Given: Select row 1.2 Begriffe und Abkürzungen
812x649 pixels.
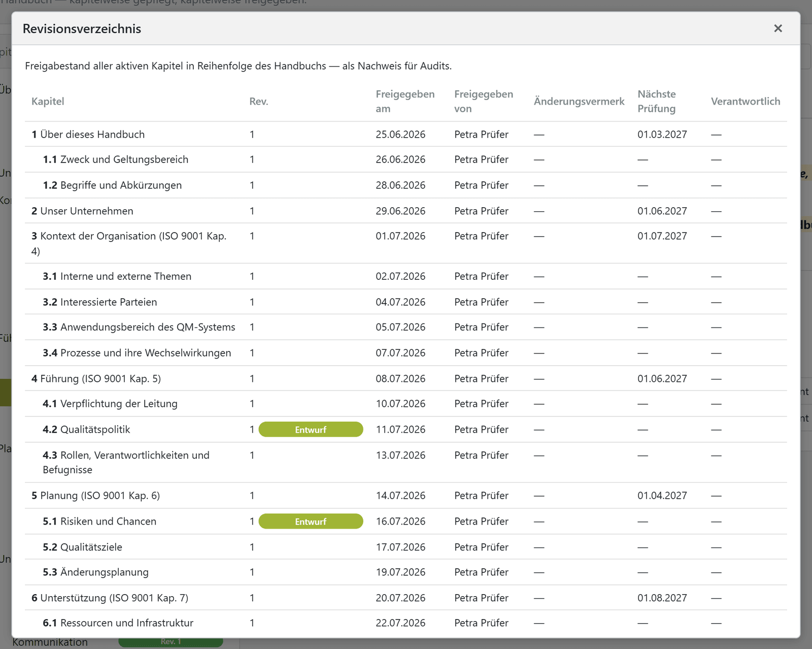Looking at the screenshot, I should point(406,185).
